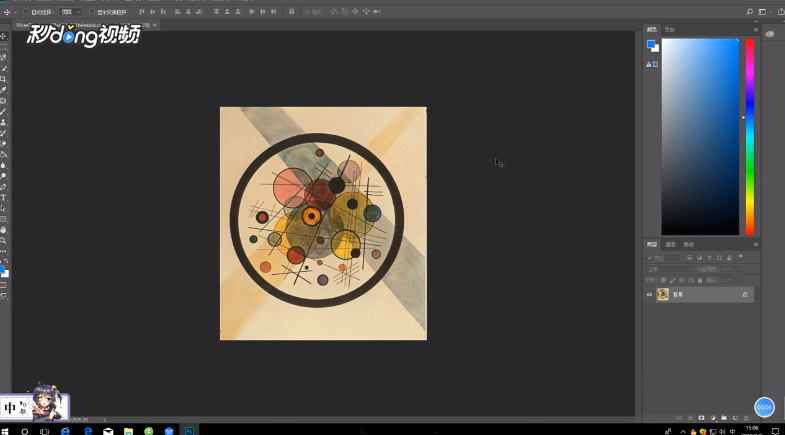Screen dimensions: 785x435
Task: Click the auto-align layers icon
Action: point(291,12)
